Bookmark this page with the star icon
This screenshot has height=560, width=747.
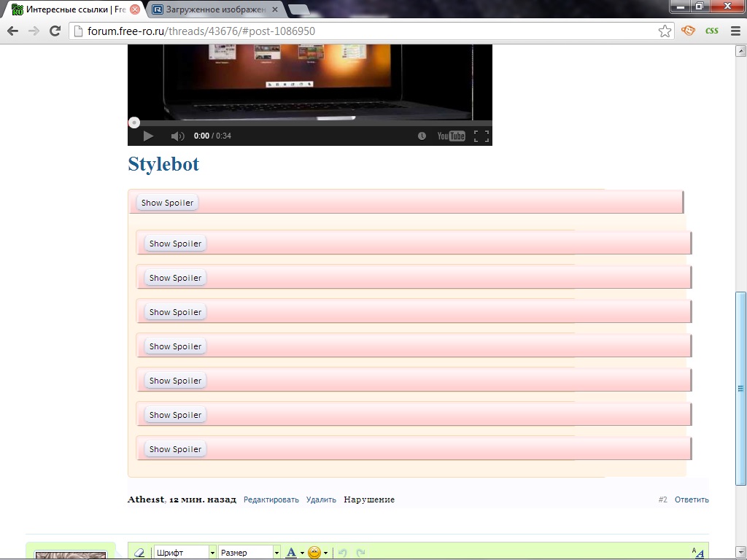[x=665, y=31]
